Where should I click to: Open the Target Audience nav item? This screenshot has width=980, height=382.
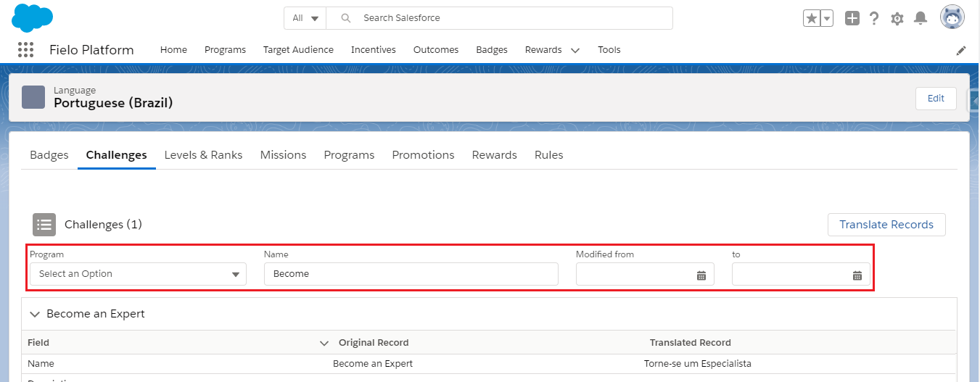click(x=298, y=50)
